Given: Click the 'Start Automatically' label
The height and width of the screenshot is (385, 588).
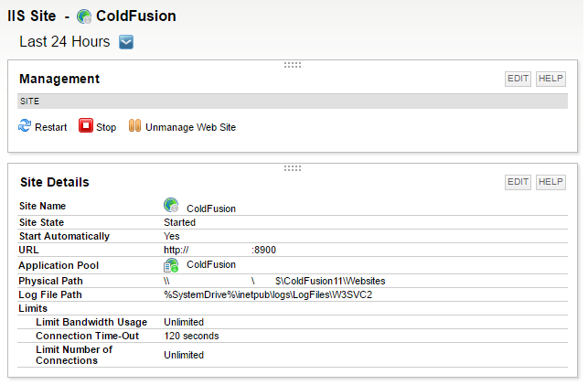Looking at the screenshot, I should tap(65, 237).
